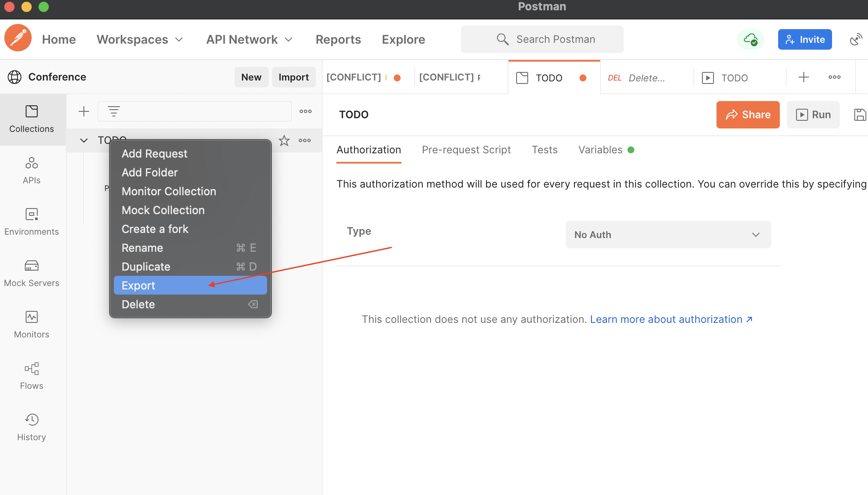The height and width of the screenshot is (495, 868).
Task: Toggle the favorite star on TODO collection
Action: coord(284,140)
